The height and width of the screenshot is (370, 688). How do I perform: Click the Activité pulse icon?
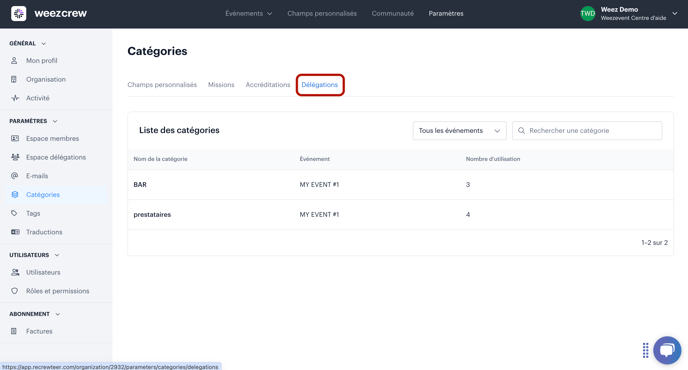coord(15,98)
